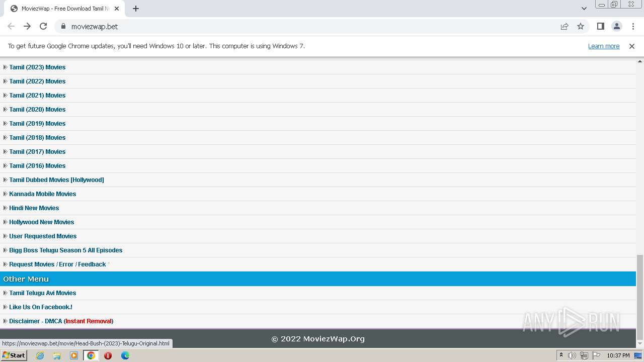Click arrow bullet beside Tamil (2017) Movies
Image resolution: width=644 pixels, height=362 pixels.
point(5,151)
